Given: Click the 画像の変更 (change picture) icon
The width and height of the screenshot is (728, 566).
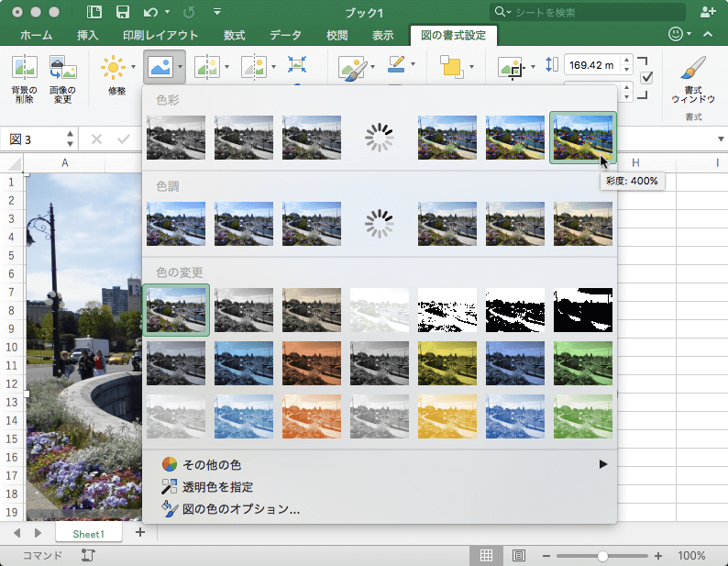Looking at the screenshot, I should 62,67.
